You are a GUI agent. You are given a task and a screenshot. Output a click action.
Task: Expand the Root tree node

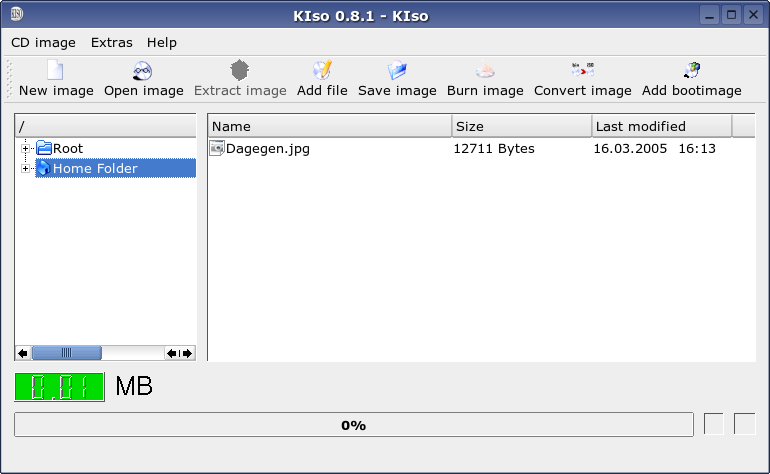[26, 148]
